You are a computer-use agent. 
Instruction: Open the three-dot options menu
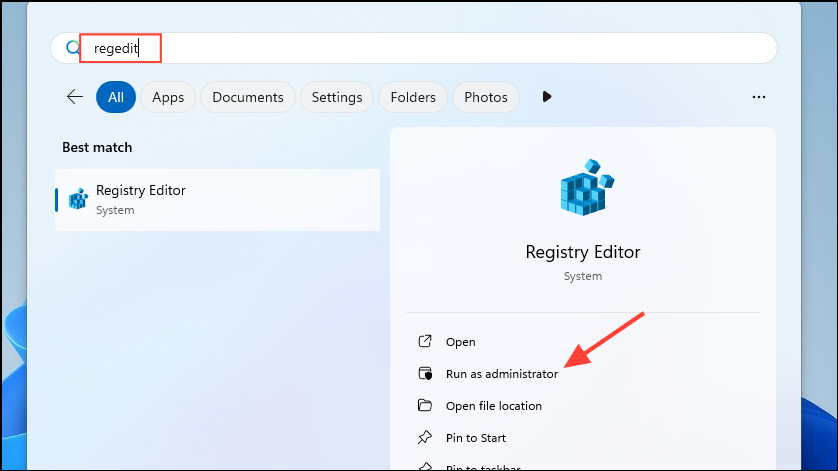(x=759, y=97)
